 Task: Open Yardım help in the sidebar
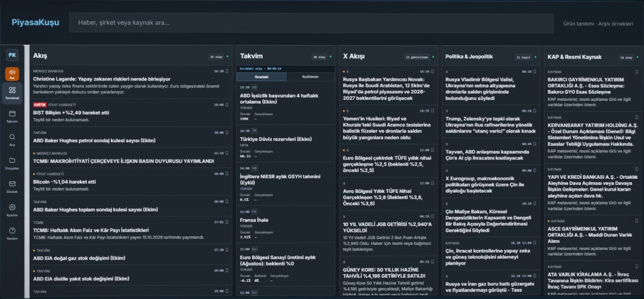point(12,234)
